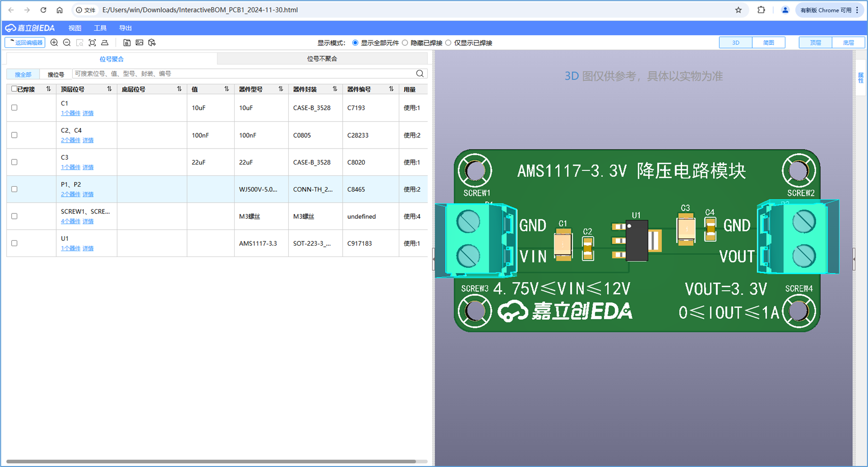Open the 1个器件 link for C1

pos(70,113)
